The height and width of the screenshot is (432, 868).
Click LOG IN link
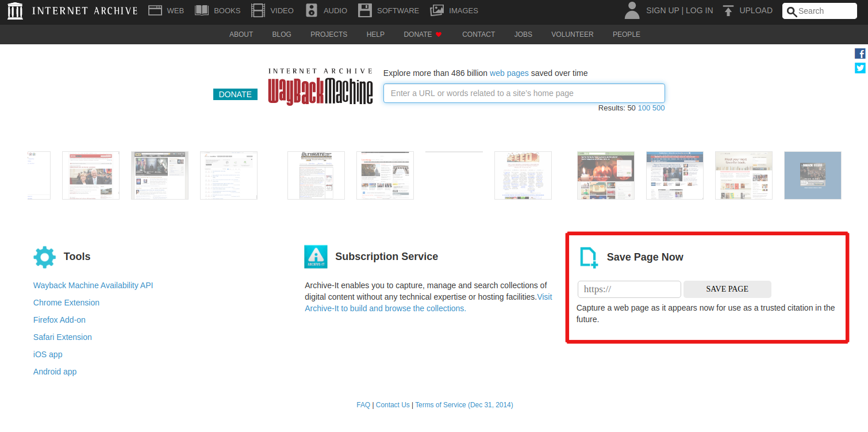click(699, 10)
